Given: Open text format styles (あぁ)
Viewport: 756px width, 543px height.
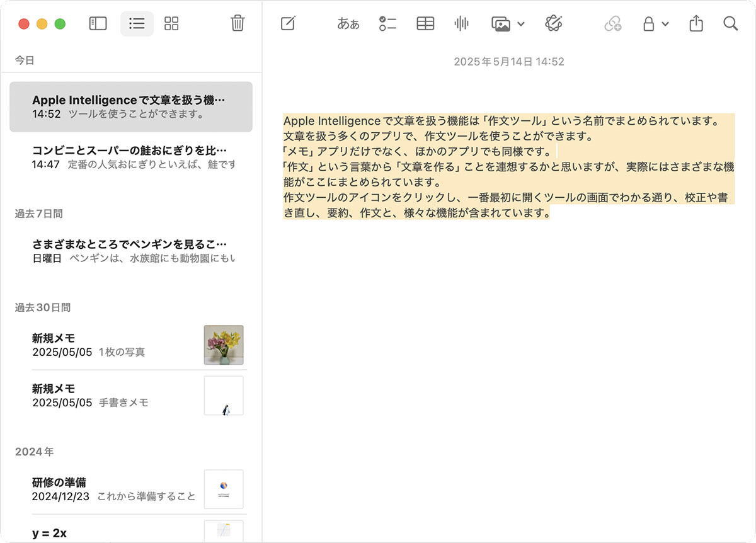Looking at the screenshot, I should (348, 24).
